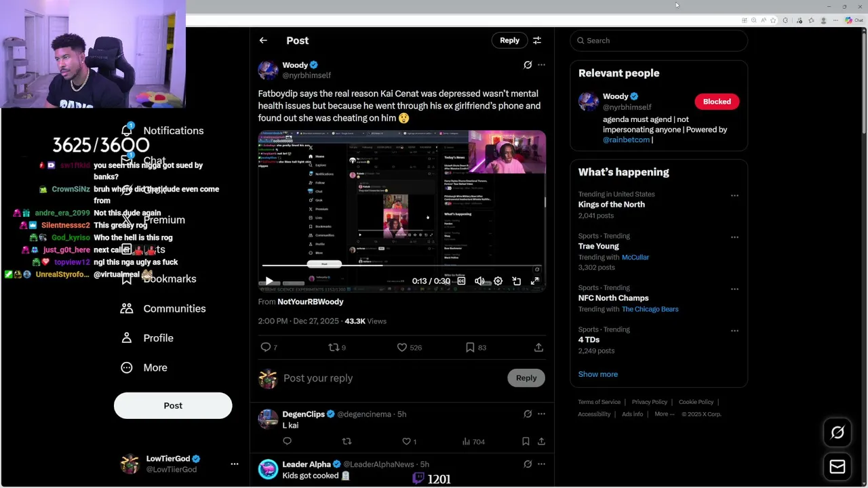Open Communities in the sidebar
This screenshot has width=868, height=488.
click(163, 308)
